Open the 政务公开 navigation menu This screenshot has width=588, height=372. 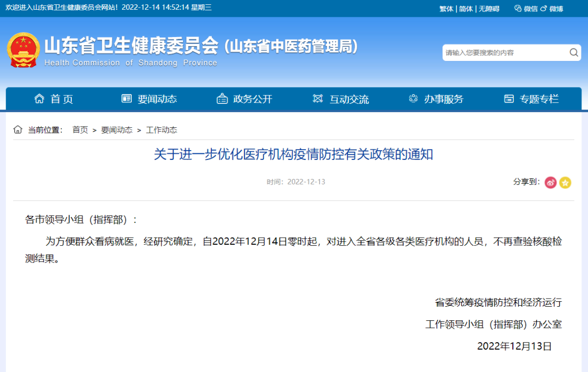(253, 99)
